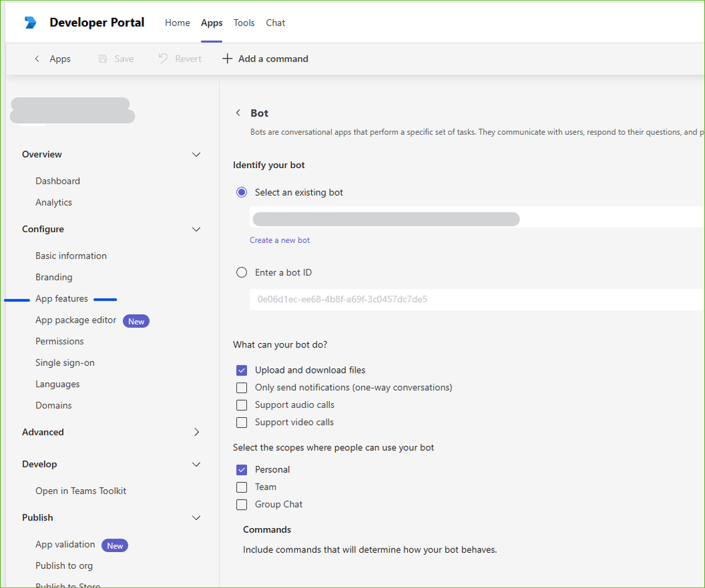Screen dimensions: 705x588
Task: Click the Publish section heading
Action: 37,518
